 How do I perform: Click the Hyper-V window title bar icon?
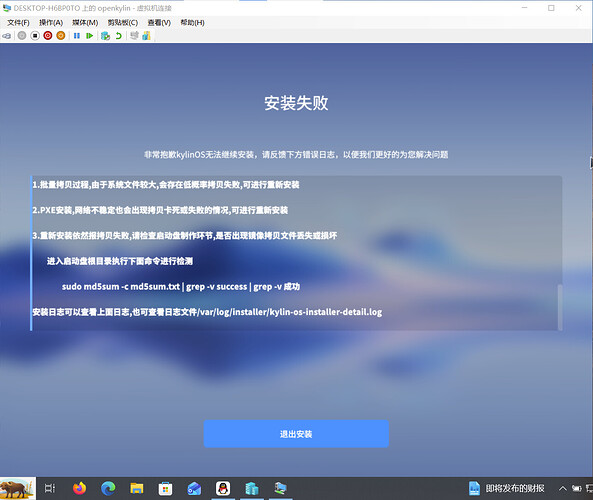coord(7,8)
